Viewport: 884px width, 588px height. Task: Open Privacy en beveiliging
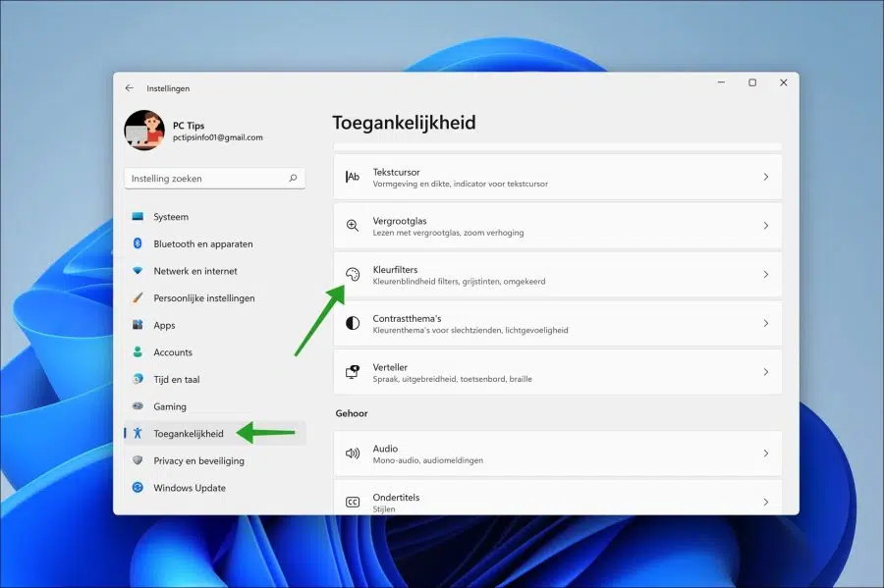coord(215,460)
